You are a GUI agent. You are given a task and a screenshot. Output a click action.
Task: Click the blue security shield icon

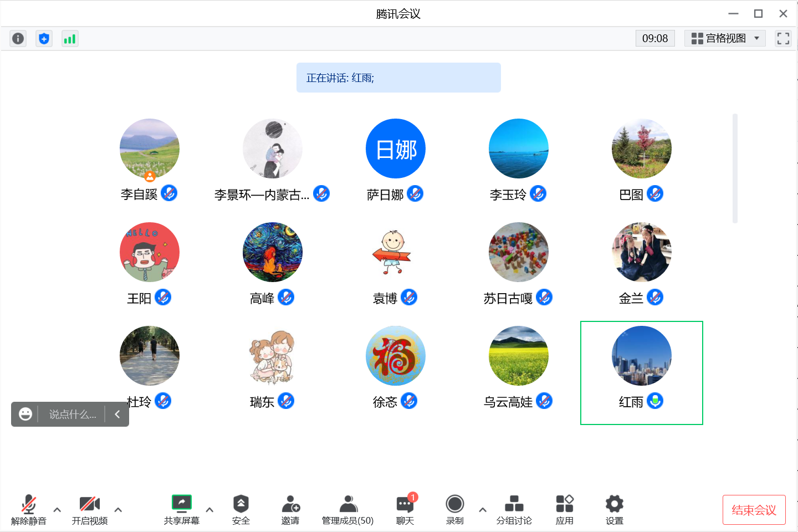pos(44,38)
